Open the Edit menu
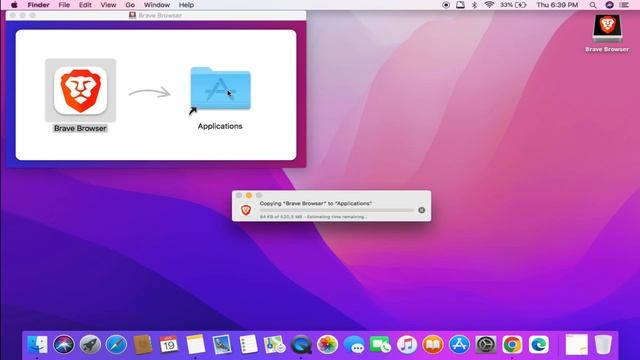640x360 pixels. [x=85, y=5]
